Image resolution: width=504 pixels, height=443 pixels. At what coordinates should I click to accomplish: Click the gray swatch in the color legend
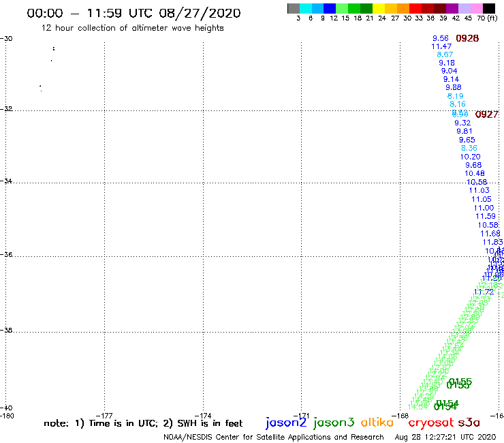294,8
